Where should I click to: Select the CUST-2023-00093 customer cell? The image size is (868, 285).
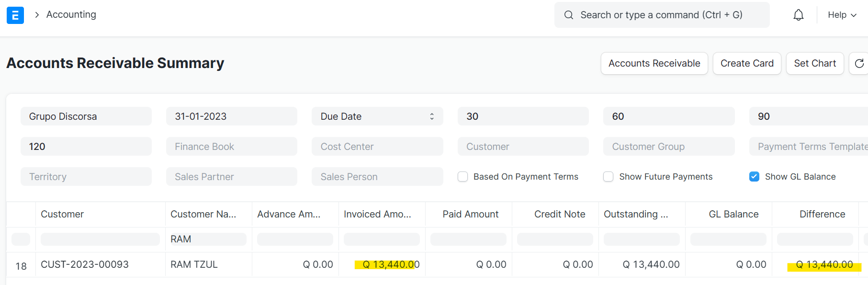pyautogui.click(x=85, y=264)
